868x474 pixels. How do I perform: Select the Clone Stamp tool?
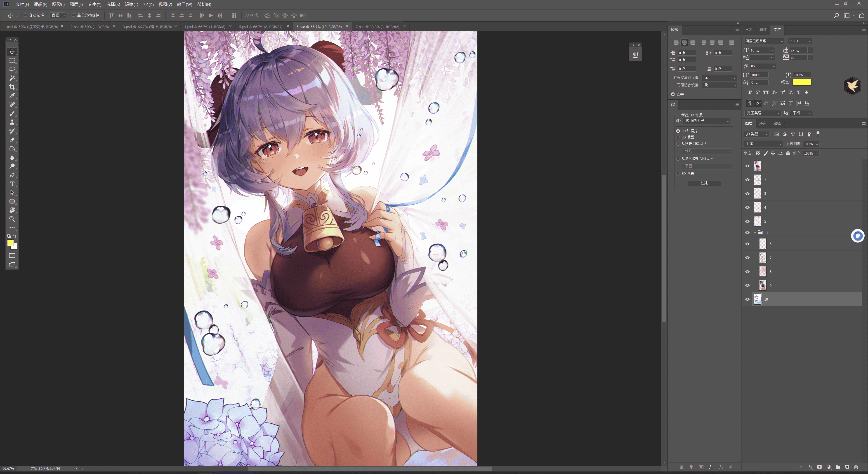(12, 122)
